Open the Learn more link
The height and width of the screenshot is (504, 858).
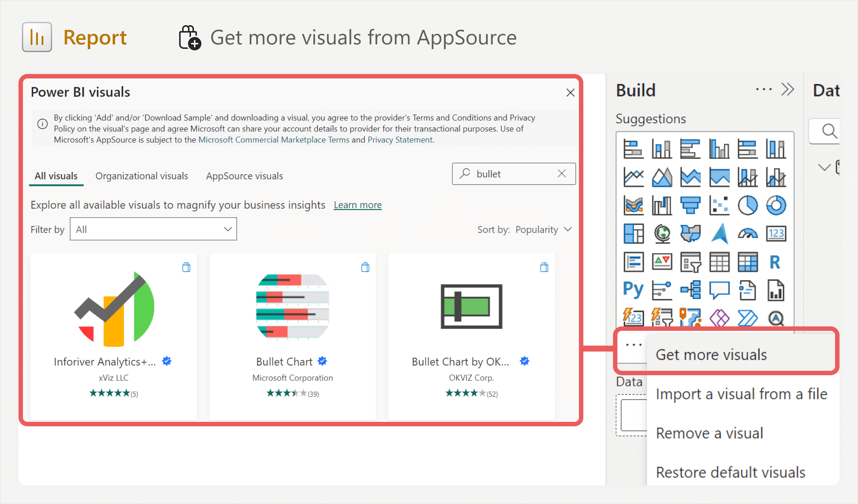[x=358, y=205]
